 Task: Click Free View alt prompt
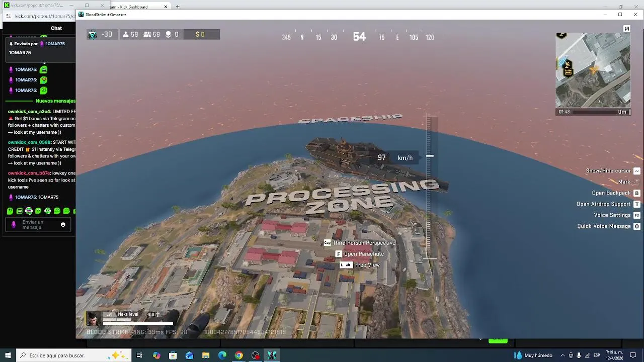(x=360, y=265)
